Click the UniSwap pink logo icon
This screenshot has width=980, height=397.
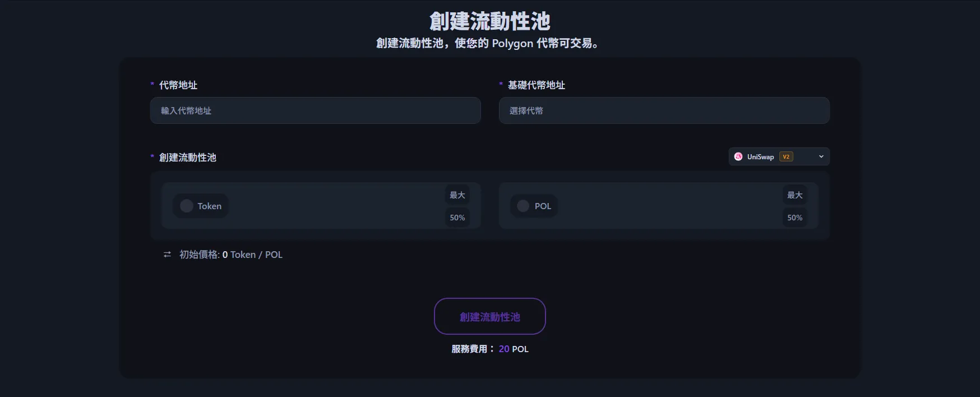tap(738, 157)
